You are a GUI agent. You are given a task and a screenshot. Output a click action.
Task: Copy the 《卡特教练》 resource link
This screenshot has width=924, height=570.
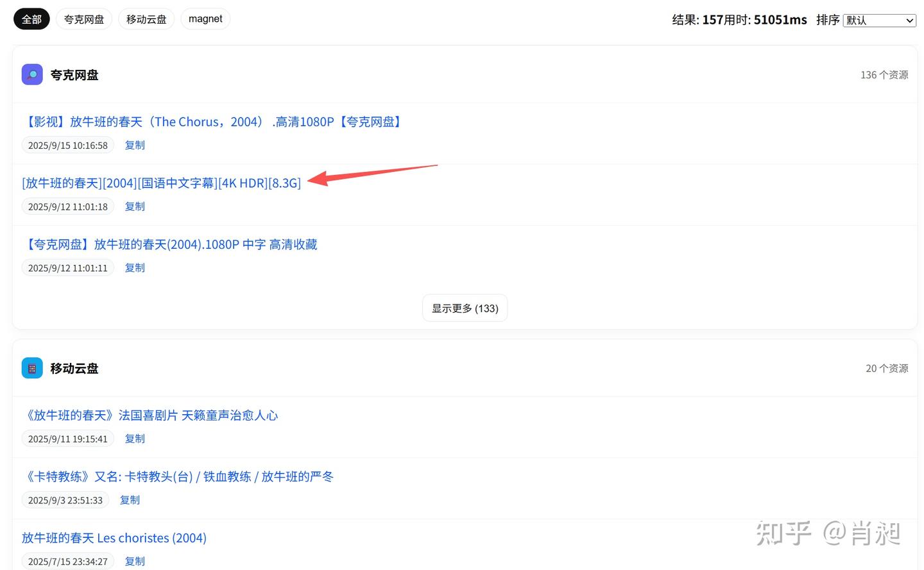click(129, 499)
